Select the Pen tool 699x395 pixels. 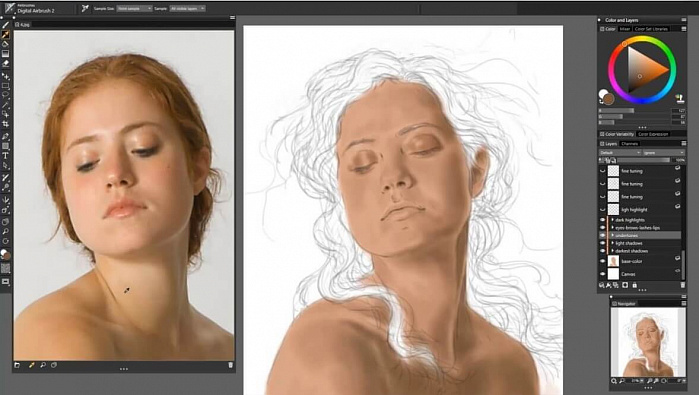5,136
